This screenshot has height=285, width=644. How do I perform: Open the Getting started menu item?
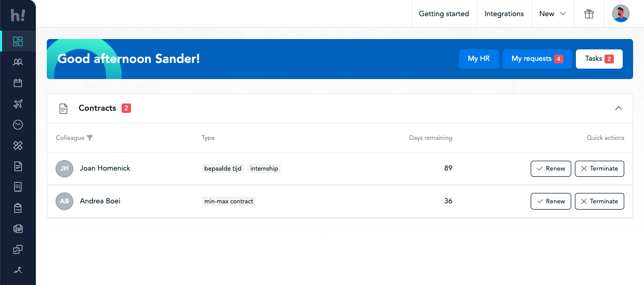[444, 14]
